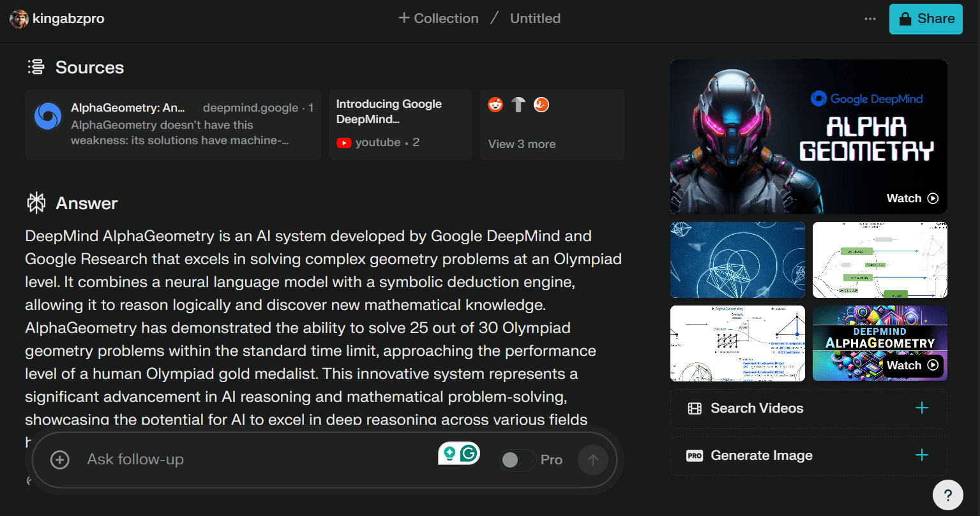Click Watch on the small video thumbnail
The width and height of the screenshot is (980, 516).
click(x=913, y=365)
